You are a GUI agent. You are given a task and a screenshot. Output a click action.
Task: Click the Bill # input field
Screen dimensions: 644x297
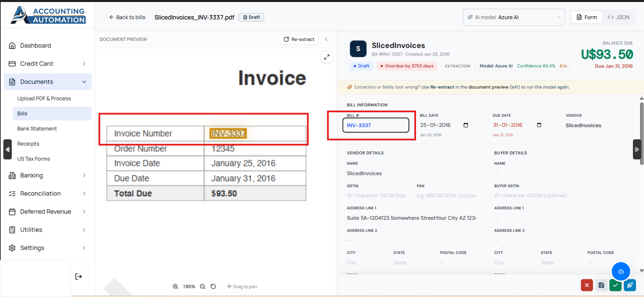point(376,125)
